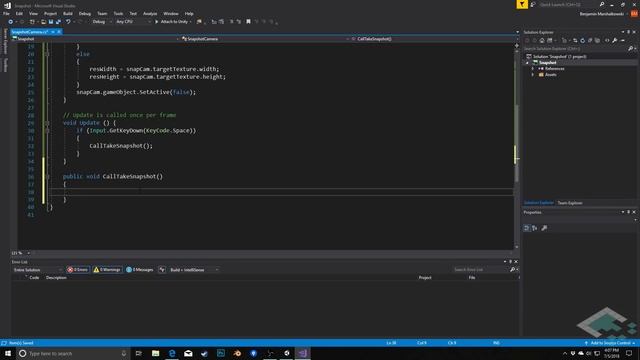Toggle auto-hide pin on Properties panel

629,212
